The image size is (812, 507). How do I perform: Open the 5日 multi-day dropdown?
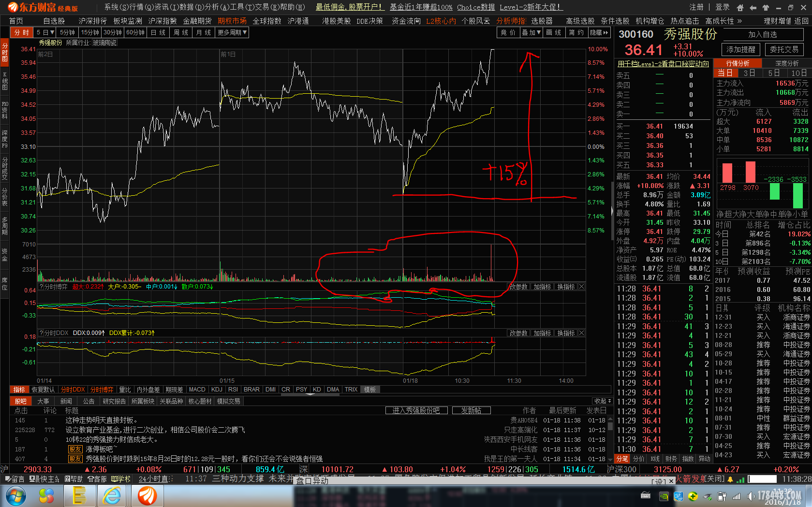point(45,32)
